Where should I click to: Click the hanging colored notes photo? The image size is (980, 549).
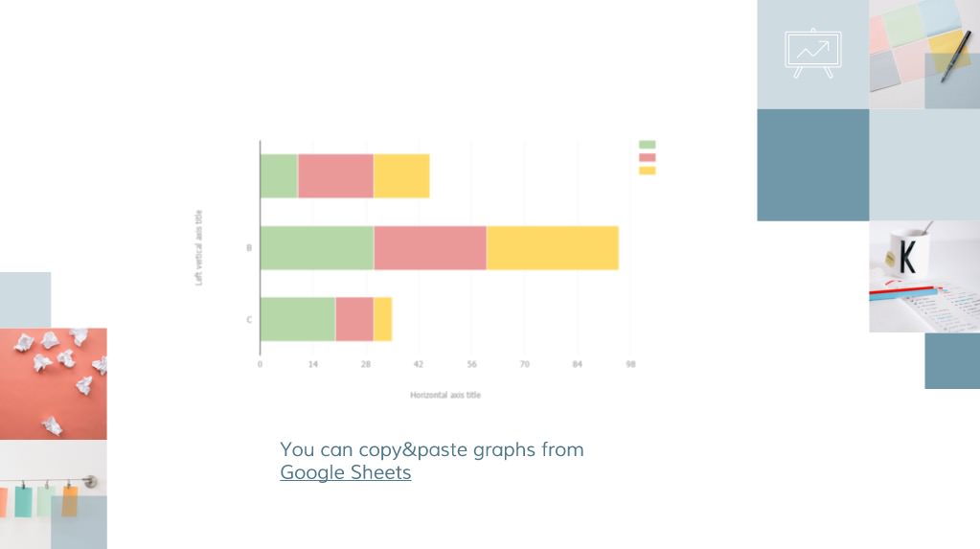tap(53, 494)
